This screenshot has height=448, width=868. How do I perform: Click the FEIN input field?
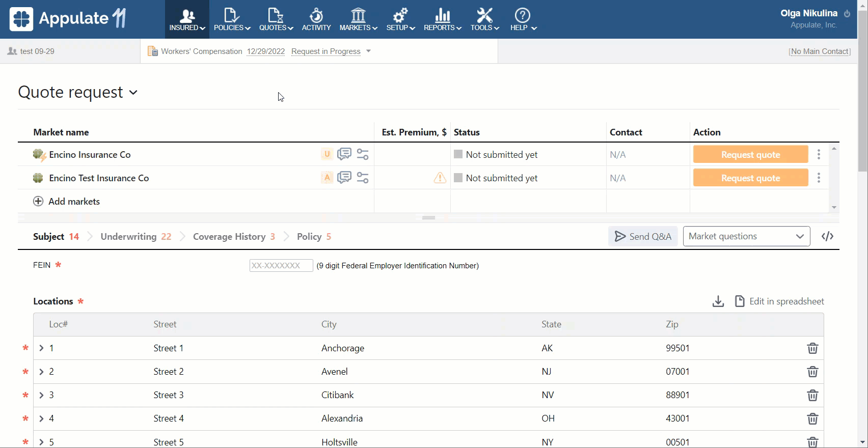(x=281, y=265)
